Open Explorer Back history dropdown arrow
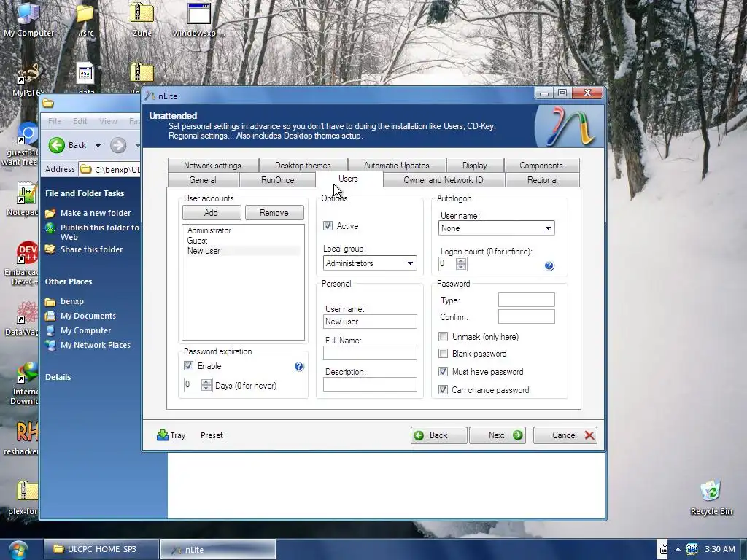747x560 pixels. 98,145
